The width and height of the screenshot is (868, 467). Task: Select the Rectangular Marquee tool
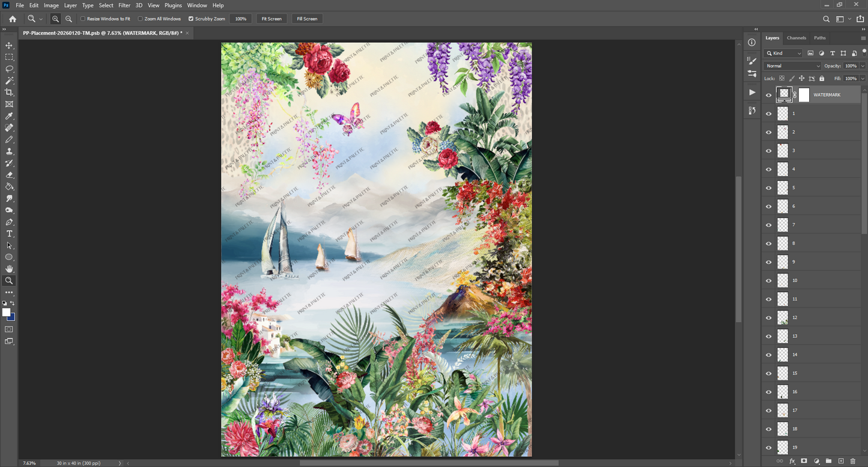click(x=9, y=57)
